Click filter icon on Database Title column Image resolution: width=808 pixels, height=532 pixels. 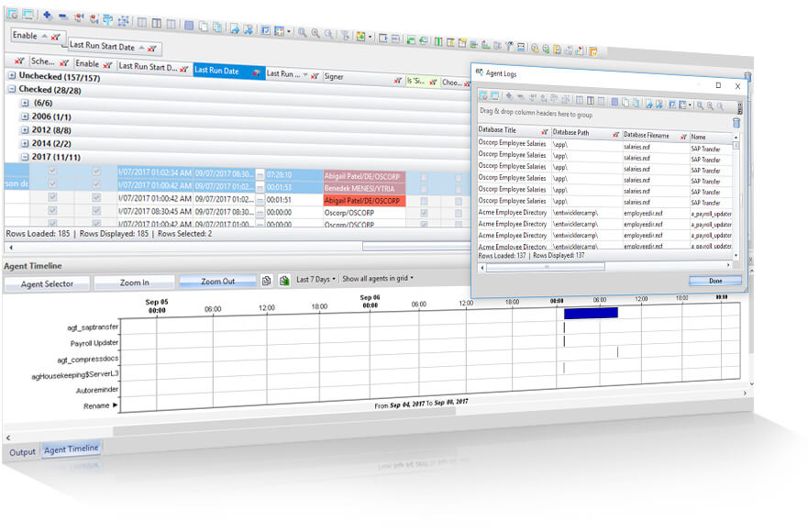(544, 131)
